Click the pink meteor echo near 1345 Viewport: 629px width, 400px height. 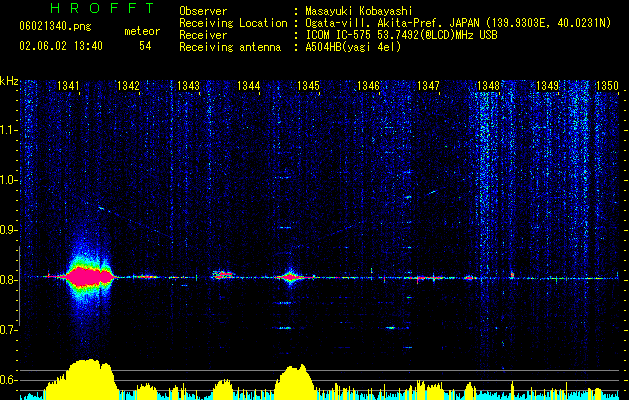[289, 277]
